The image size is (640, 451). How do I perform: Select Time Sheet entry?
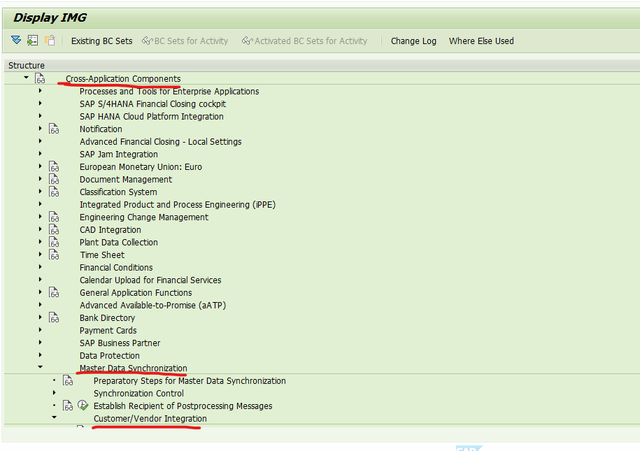coord(102,255)
